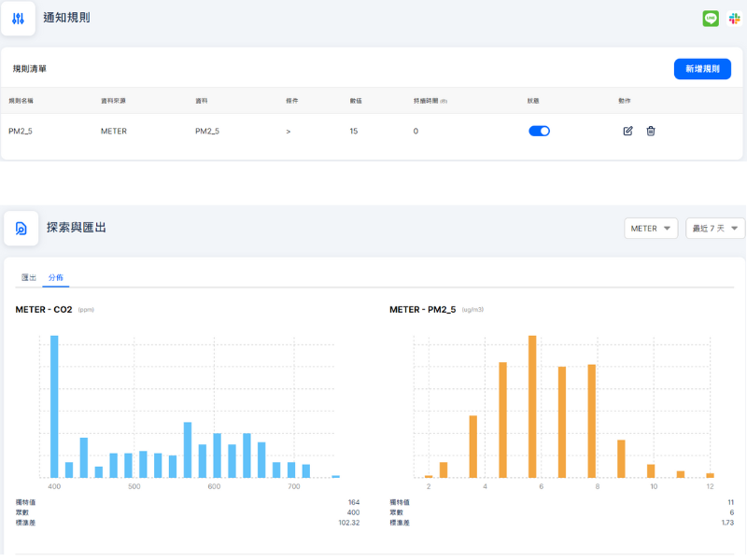Click the 1.73 standard deviation value

tap(727, 523)
